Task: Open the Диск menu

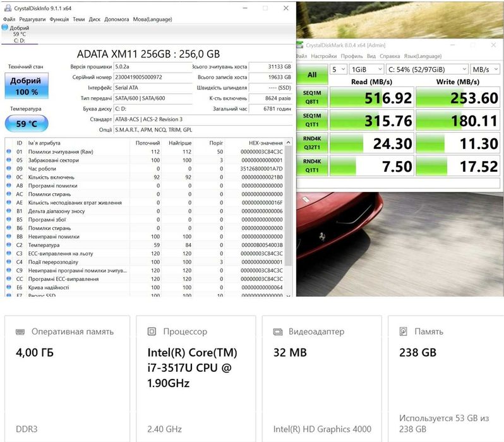Action: click(95, 20)
